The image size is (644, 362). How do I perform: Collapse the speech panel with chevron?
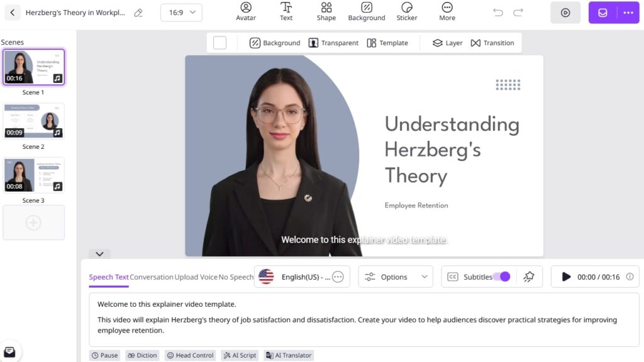click(x=99, y=254)
